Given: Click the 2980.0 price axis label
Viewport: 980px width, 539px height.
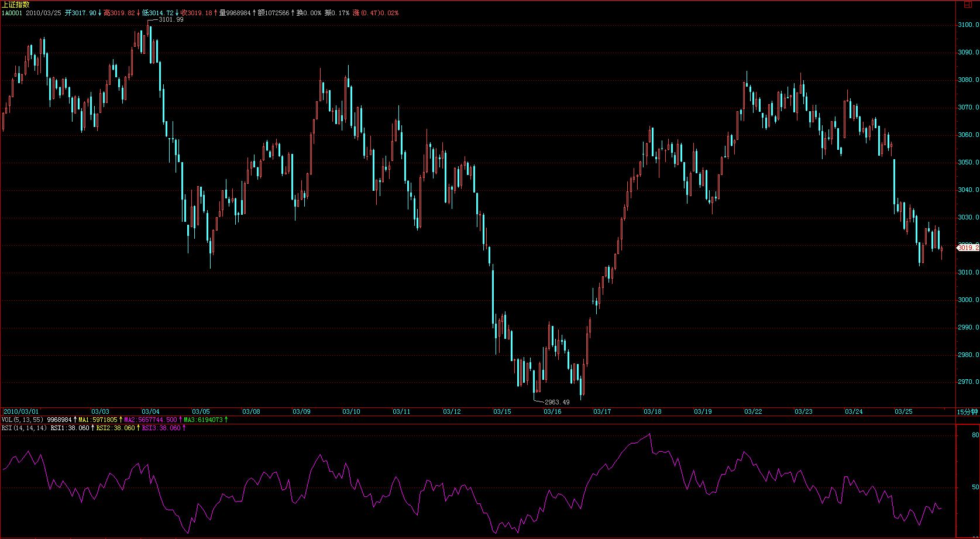Looking at the screenshot, I should [969, 355].
